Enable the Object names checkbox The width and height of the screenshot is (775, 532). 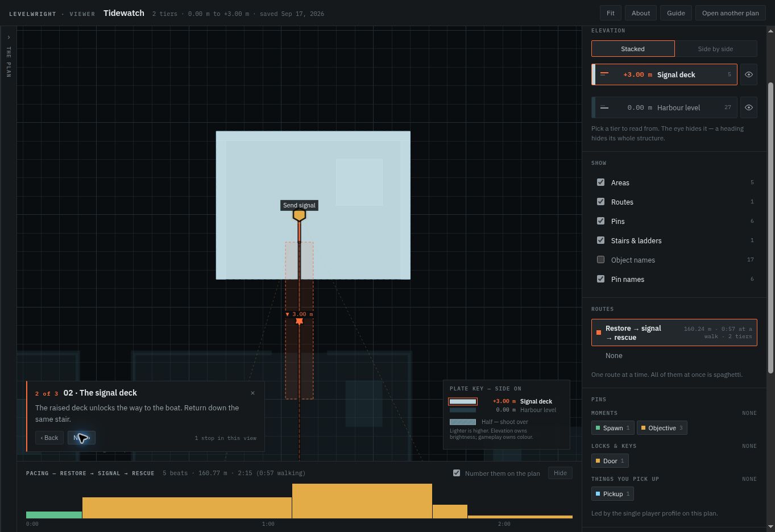click(x=600, y=260)
